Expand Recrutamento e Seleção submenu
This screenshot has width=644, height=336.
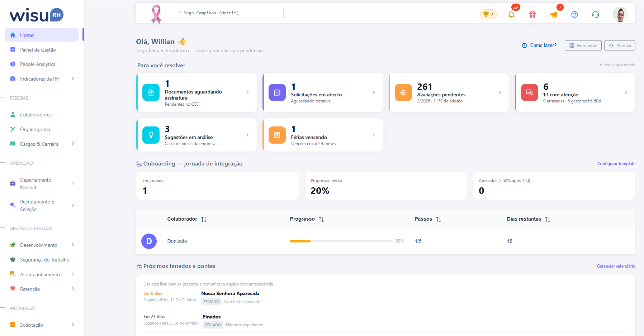pyautogui.click(x=73, y=205)
